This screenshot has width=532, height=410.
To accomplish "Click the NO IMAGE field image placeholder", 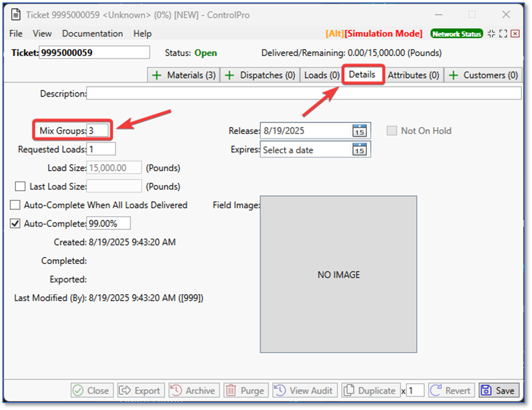I will [x=338, y=274].
